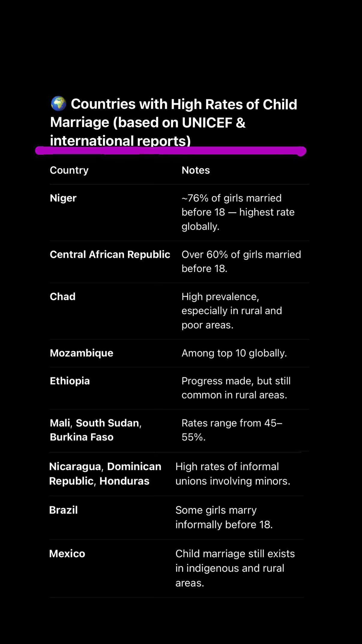Click the 'Countries with High Rates' heading
This screenshot has height=644, width=362.
tap(173, 122)
